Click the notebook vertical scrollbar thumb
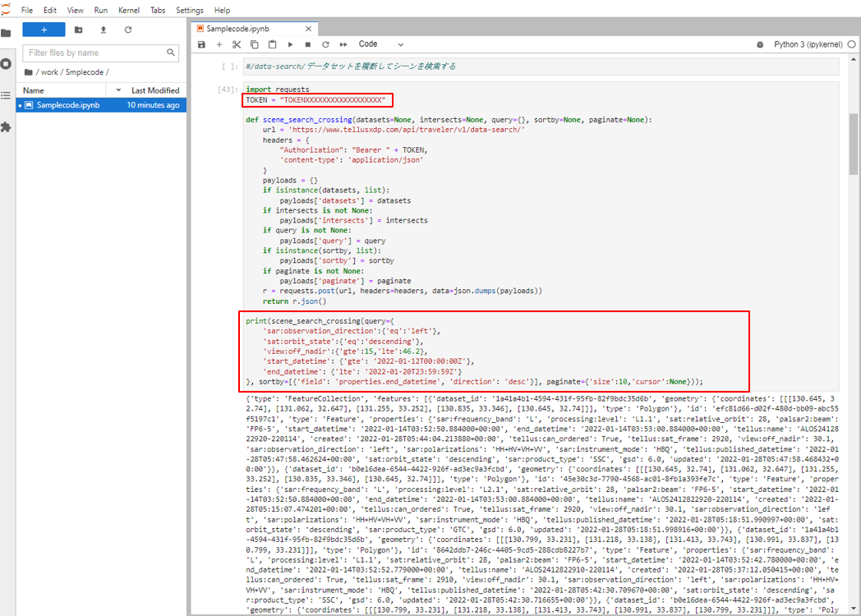This screenshot has width=861, height=616. coord(853,144)
